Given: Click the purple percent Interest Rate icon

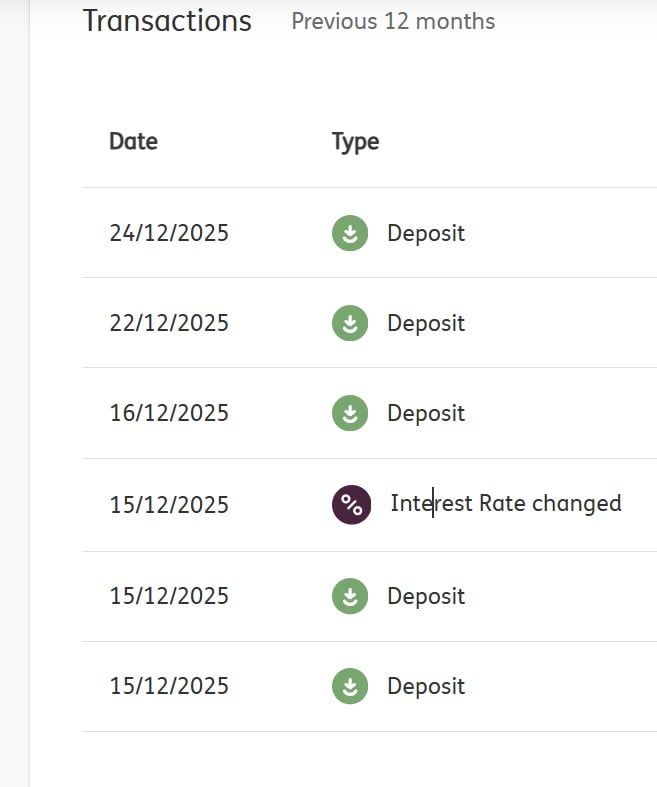Looking at the screenshot, I should [351, 504].
